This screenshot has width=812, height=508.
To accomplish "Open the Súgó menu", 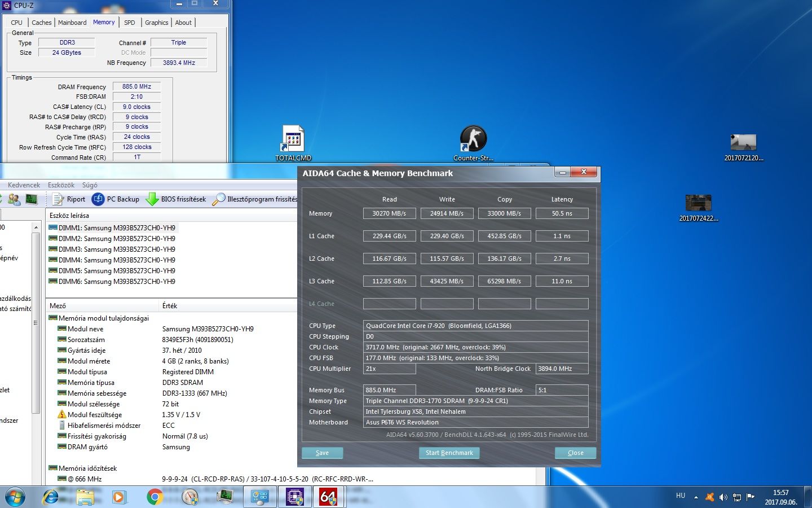I will point(90,185).
